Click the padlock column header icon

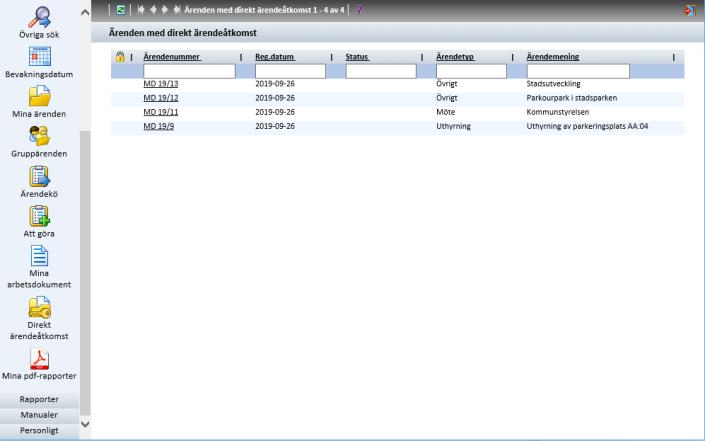pos(120,57)
